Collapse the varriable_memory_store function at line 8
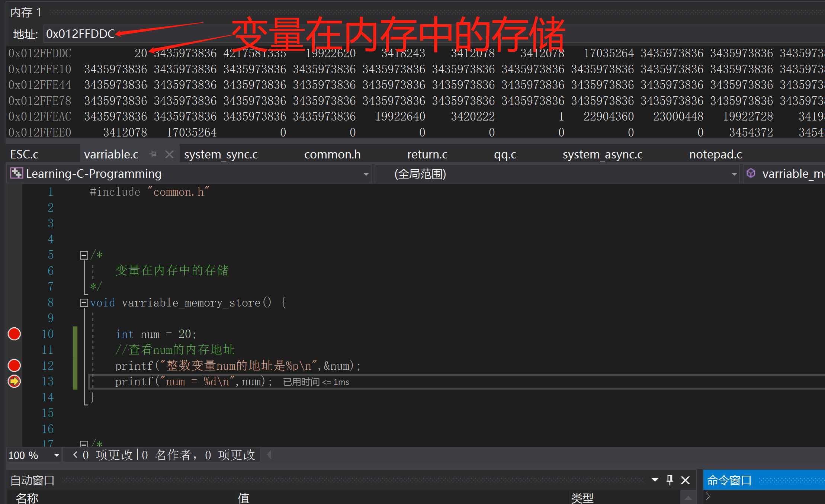 84,303
